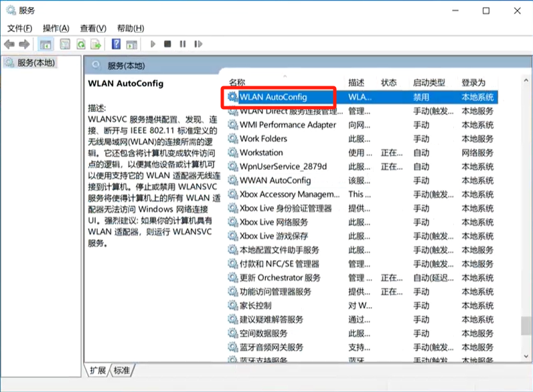Select WMI Performance Adapter service
The height and width of the screenshot is (392, 533).
point(362,125)
